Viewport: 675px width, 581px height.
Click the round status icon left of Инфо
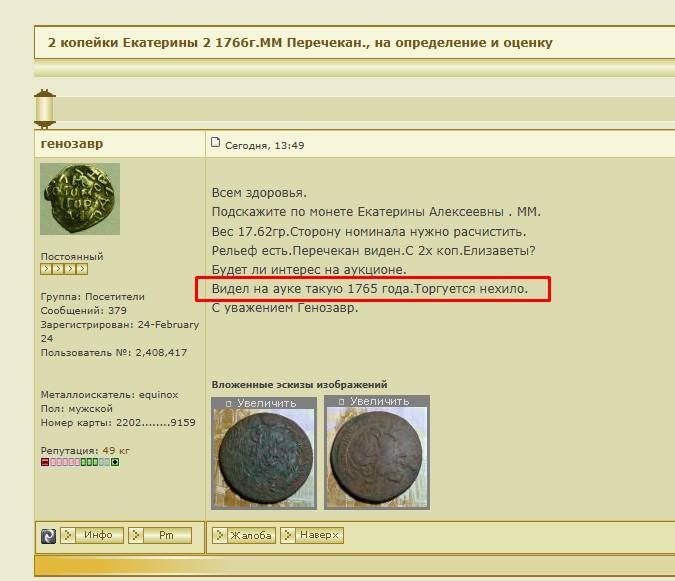[x=48, y=536]
